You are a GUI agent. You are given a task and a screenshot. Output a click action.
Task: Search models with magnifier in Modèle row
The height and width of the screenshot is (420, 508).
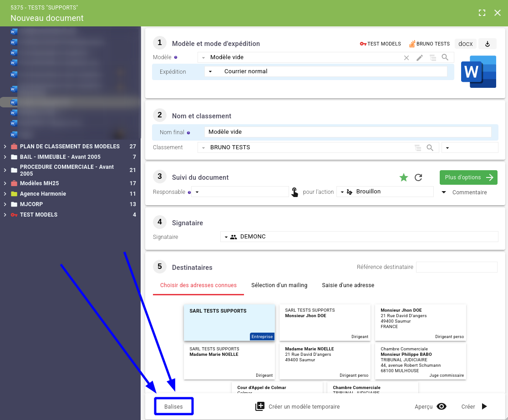click(x=445, y=57)
